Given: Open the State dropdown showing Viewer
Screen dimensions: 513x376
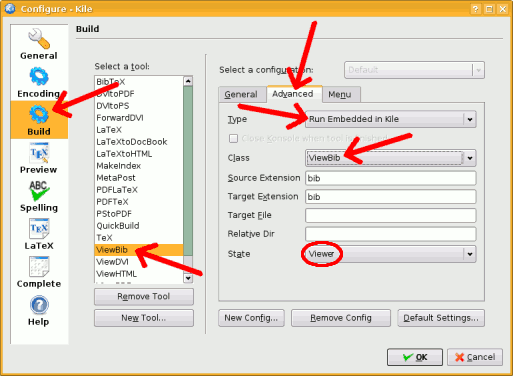Looking at the screenshot, I should [x=390, y=254].
